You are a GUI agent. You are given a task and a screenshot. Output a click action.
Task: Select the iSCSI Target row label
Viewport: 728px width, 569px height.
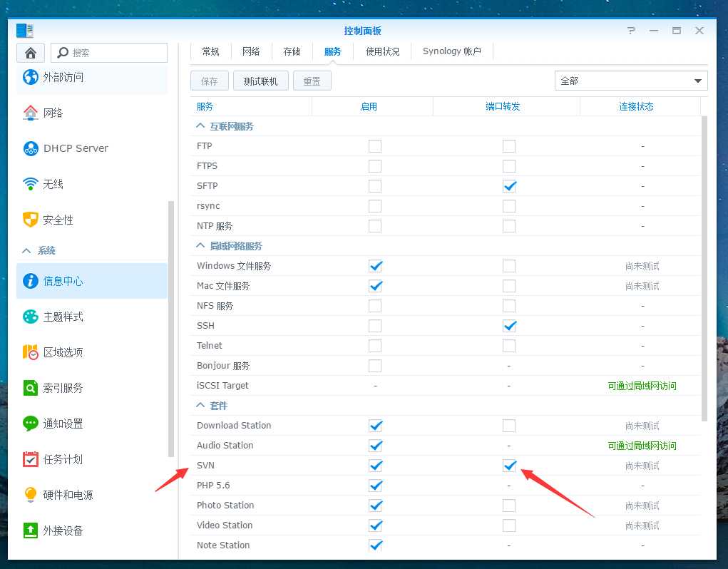coord(222,386)
